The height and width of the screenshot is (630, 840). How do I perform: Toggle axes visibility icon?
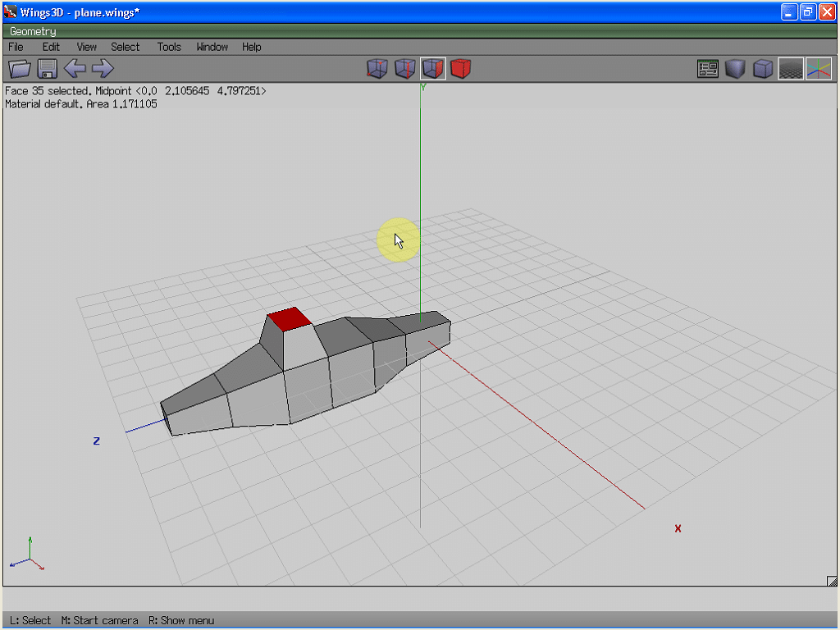point(818,69)
